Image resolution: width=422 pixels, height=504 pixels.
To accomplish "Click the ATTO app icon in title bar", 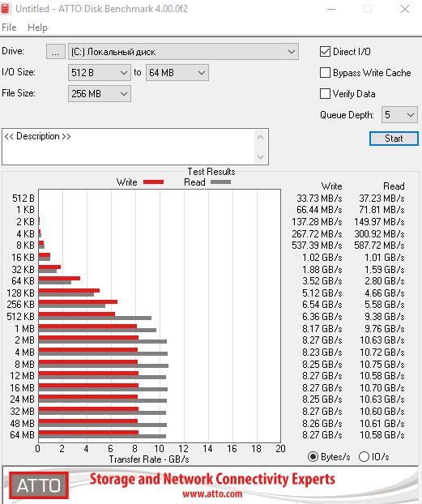I will (5, 9).
